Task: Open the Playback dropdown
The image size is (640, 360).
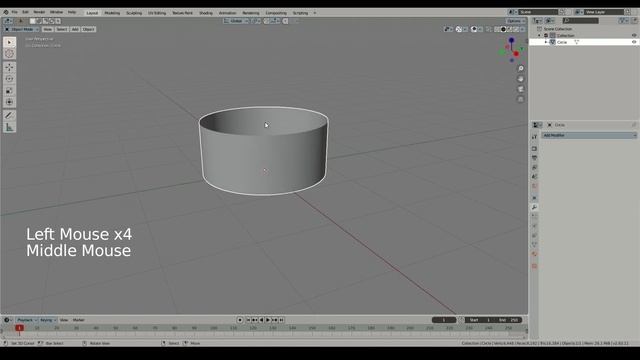Action: coord(27,320)
